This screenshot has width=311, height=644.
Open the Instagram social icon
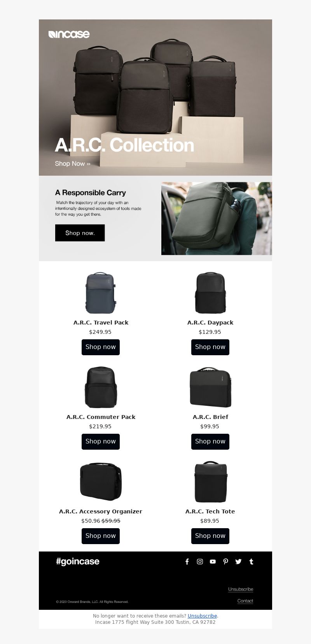pos(200,562)
